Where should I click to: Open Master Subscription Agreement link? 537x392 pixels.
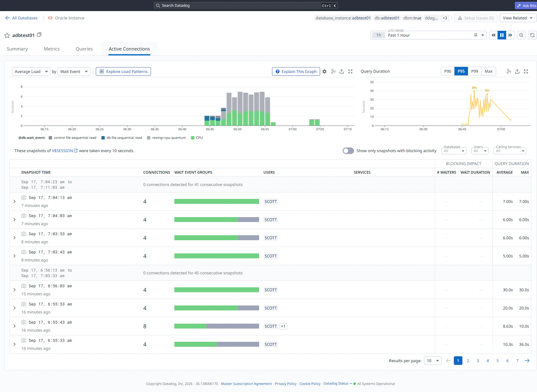[246, 384]
